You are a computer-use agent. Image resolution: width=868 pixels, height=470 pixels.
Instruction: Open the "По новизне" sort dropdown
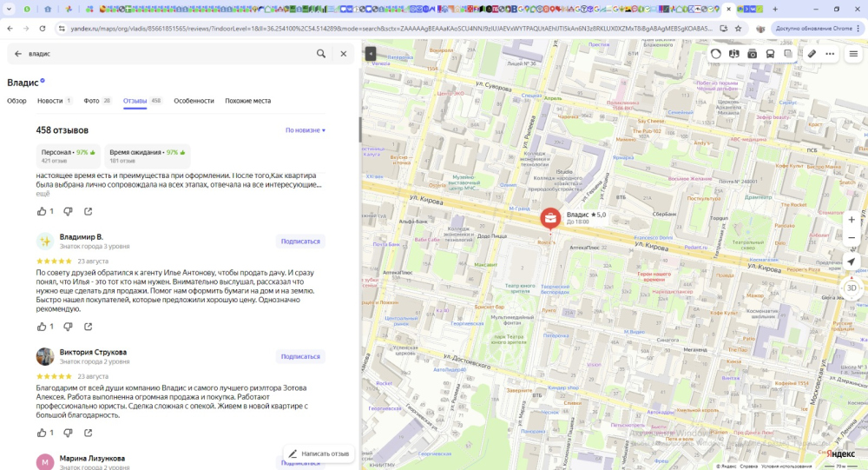(306, 130)
